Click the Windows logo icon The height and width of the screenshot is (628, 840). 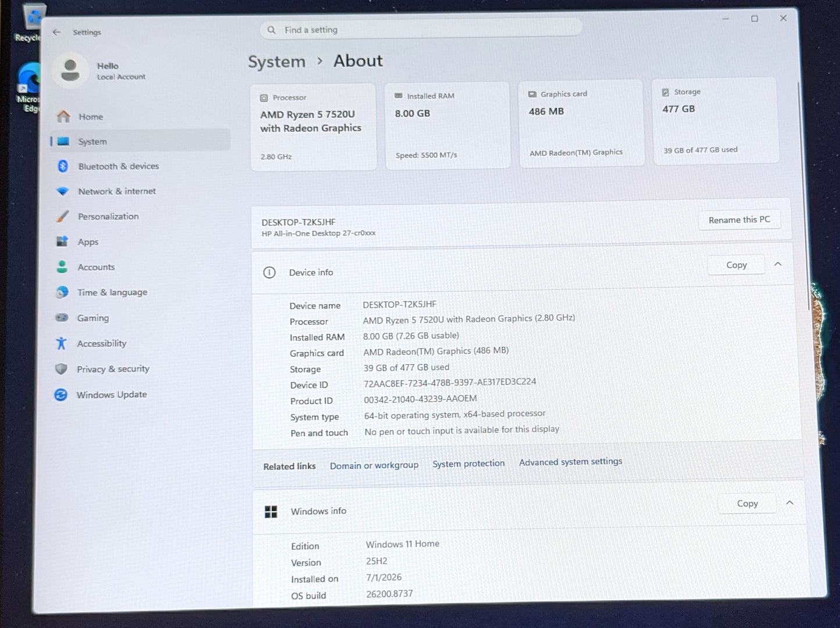tap(271, 512)
